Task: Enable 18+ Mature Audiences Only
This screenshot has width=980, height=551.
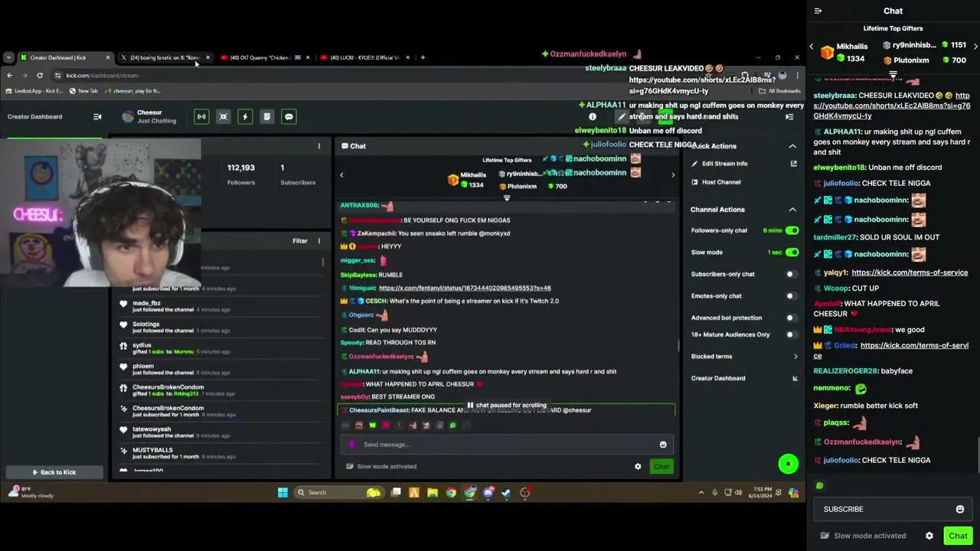Action: click(x=792, y=334)
